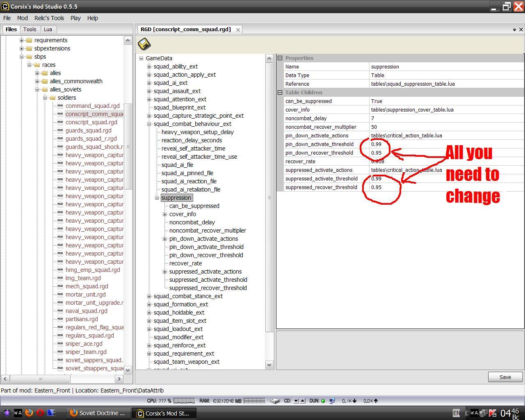Viewport: 525px width, 420px height.
Task: Select recover_rate in the tree
Action: click(185, 263)
